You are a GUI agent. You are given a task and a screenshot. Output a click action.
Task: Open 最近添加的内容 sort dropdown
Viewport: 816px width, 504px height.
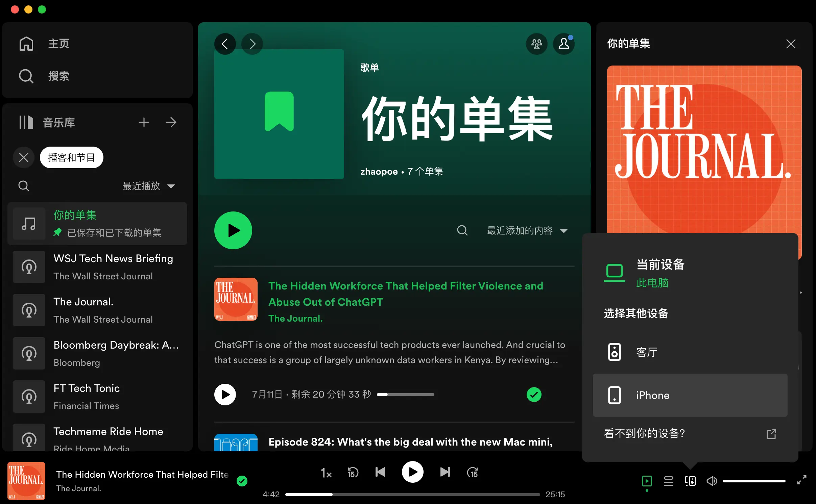[527, 231]
